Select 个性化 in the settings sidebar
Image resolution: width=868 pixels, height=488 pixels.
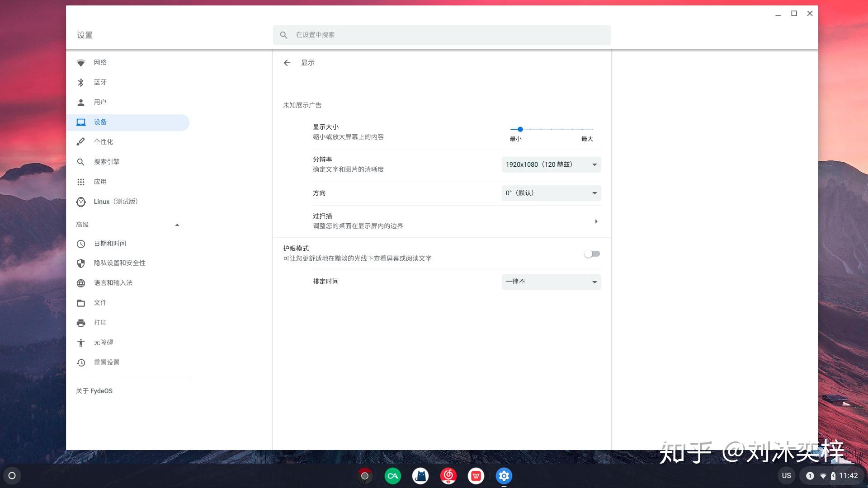104,141
